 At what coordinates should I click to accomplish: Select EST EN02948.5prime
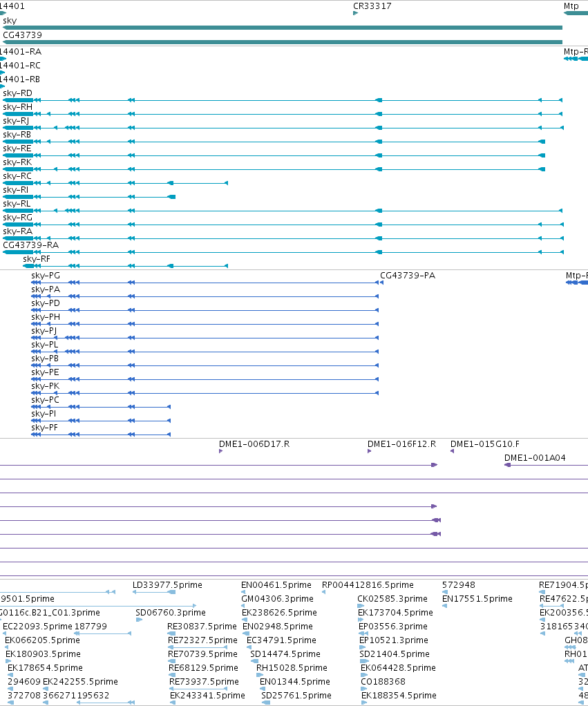click(278, 627)
